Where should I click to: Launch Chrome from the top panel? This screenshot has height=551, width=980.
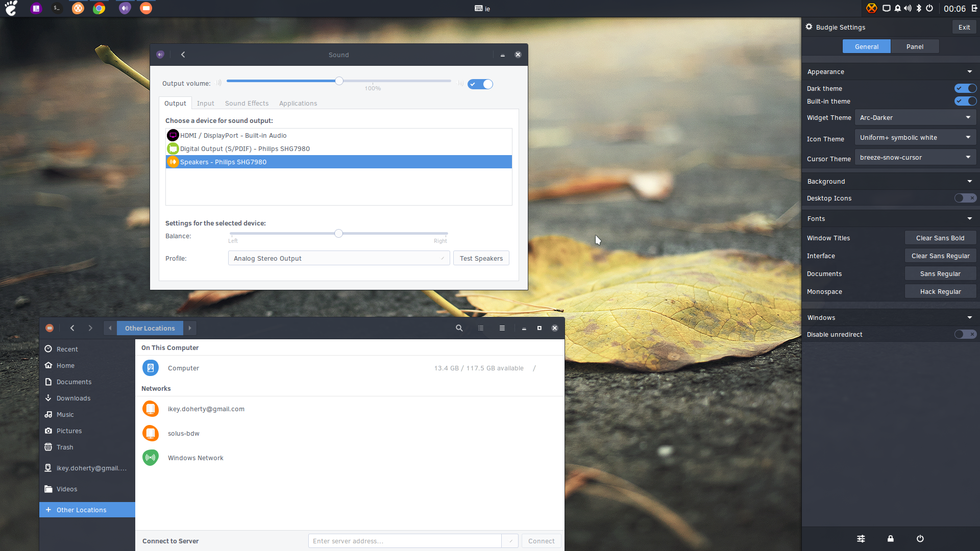99,8
